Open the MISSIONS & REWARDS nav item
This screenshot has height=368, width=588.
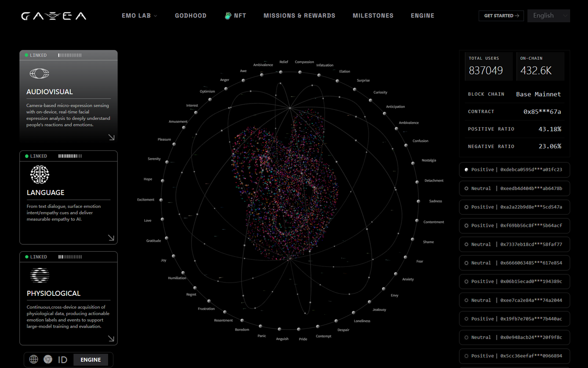pos(300,16)
